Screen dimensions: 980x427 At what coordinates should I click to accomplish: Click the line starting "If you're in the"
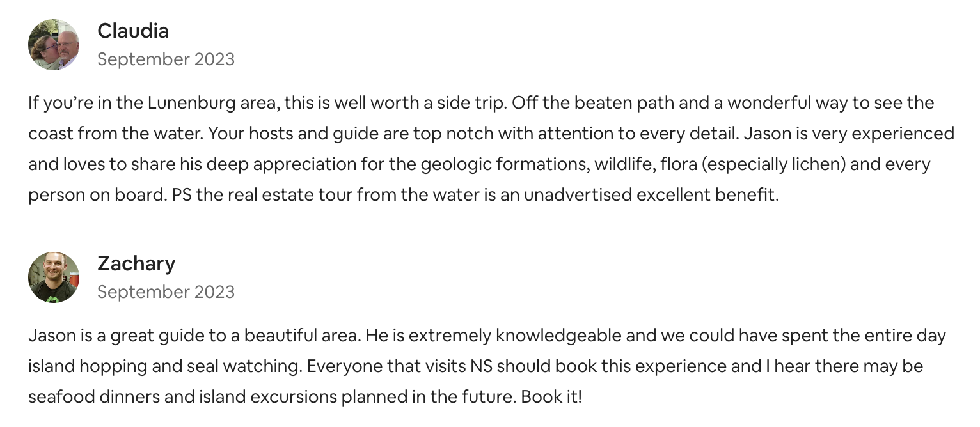point(481,103)
